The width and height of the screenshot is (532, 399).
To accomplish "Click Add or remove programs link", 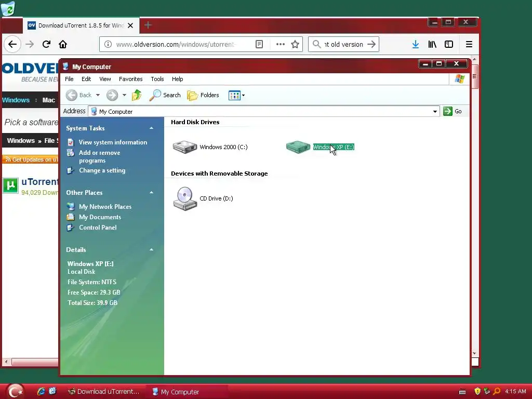I will [x=99, y=157].
